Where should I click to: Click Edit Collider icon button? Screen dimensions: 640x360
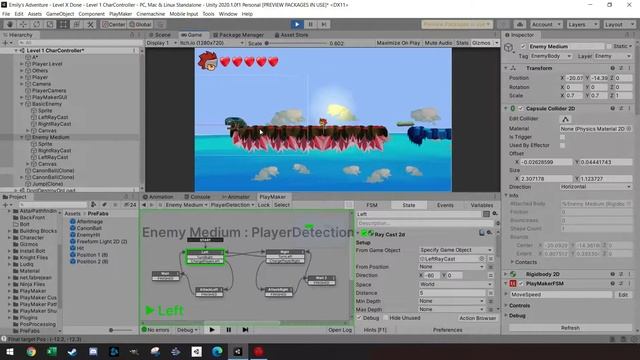point(565,119)
